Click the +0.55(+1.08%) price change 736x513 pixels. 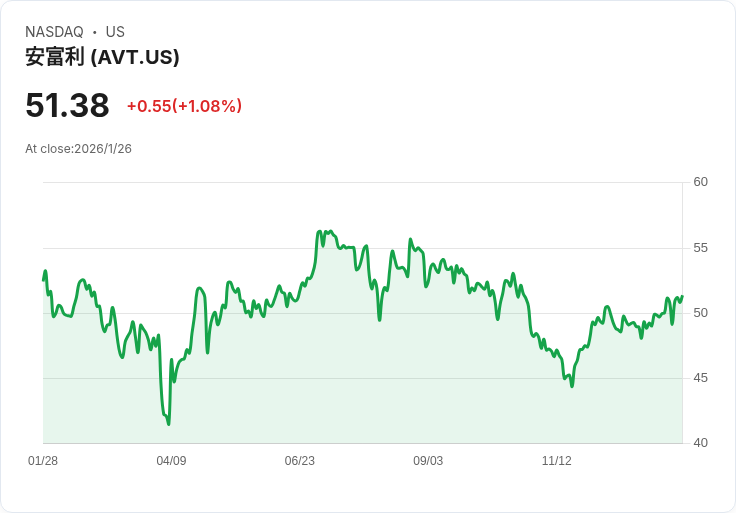[184, 106]
